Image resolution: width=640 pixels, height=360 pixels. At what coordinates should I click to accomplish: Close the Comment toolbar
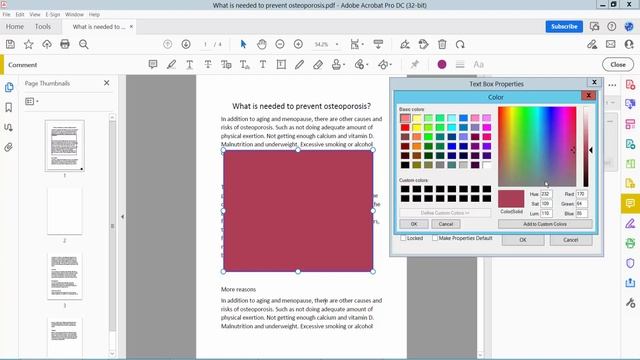pyautogui.click(x=618, y=64)
